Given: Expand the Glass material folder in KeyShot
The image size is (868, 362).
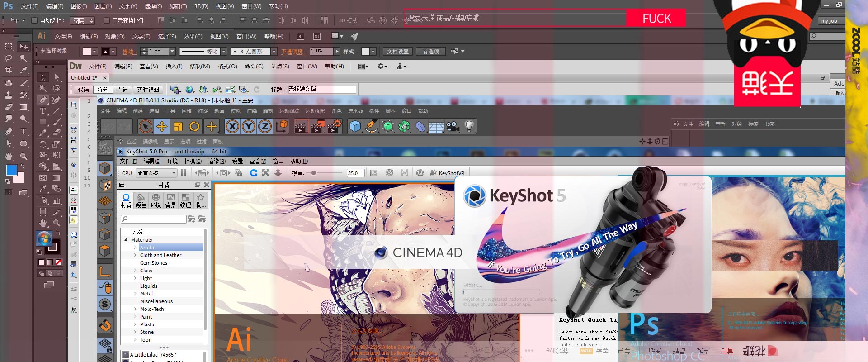Looking at the screenshot, I should (x=135, y=271).
